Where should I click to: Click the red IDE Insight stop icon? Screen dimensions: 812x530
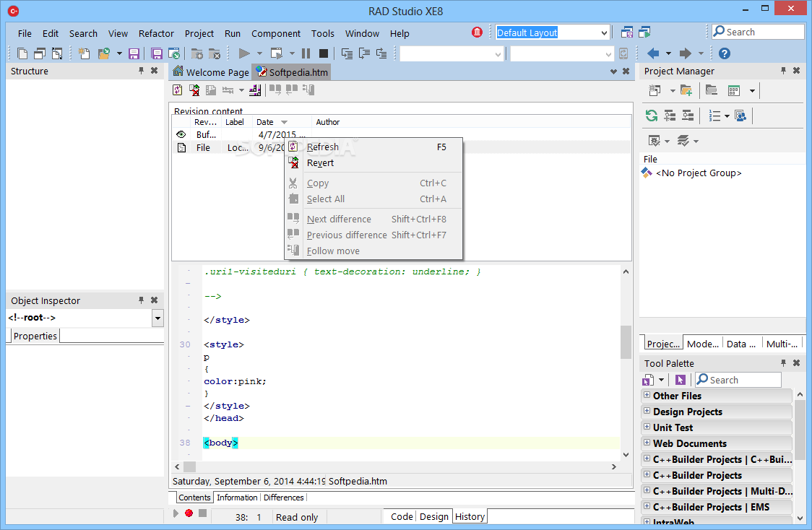477,32
